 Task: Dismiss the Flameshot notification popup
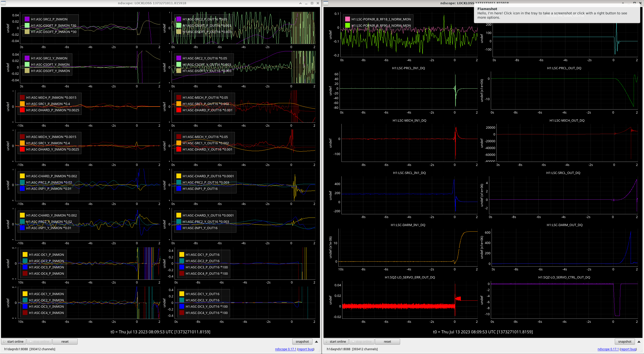tap(557, 13)
